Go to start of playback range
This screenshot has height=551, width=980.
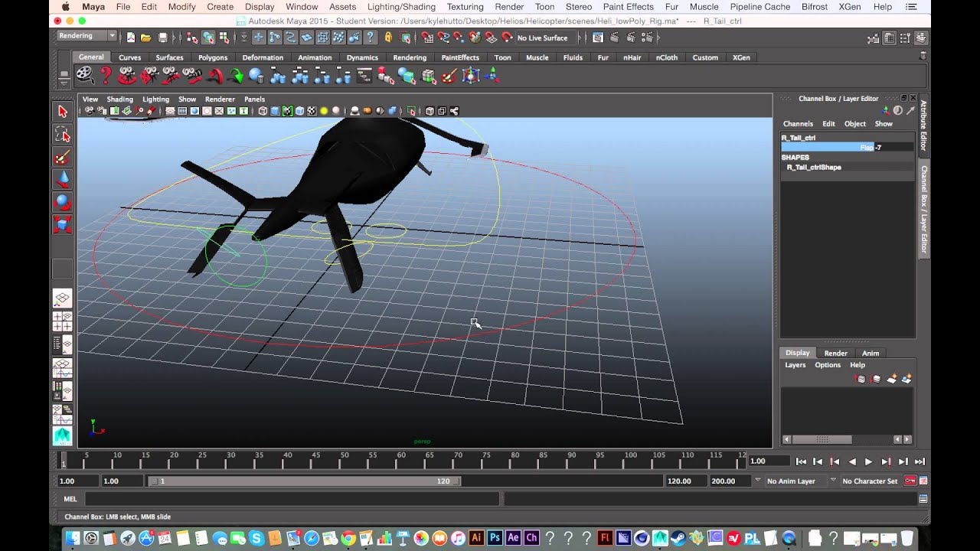pos(801,461)
